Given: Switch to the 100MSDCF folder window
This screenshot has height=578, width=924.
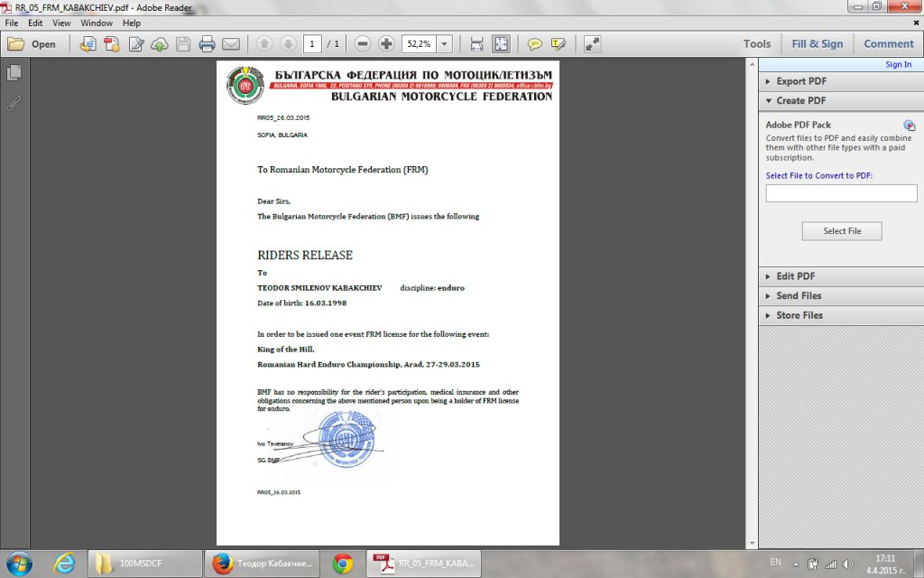Looking at the screenshot, I should pyautogui.click(x=145, y=564).
